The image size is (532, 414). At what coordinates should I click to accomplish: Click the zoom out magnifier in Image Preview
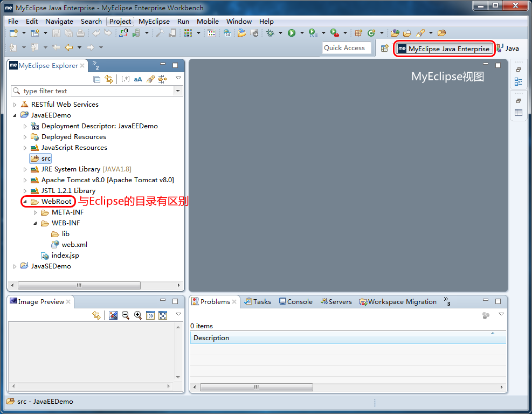coord(126,315)
